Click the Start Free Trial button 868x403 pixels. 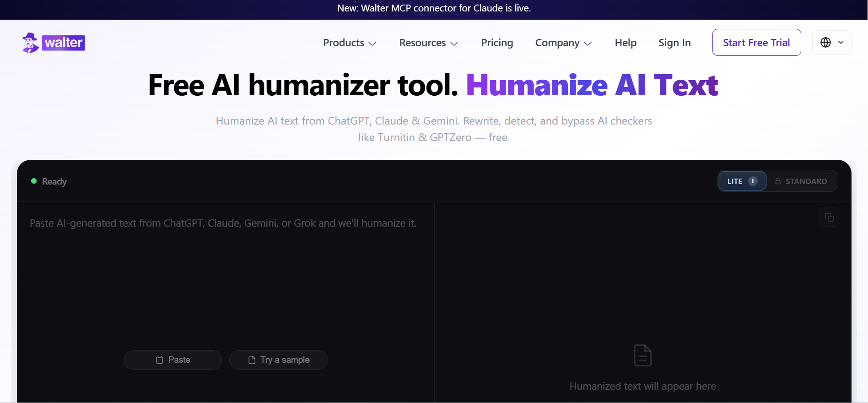click(756, 43)
